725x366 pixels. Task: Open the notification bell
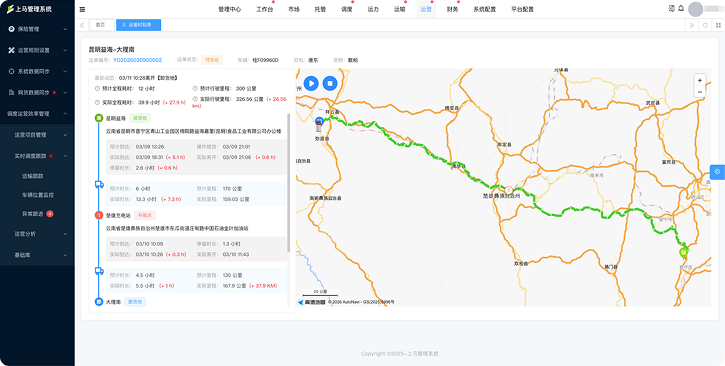(x=681, y=8)
